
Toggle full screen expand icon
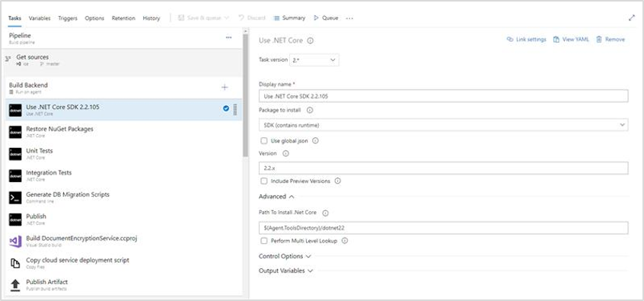[x=632, y=18]
